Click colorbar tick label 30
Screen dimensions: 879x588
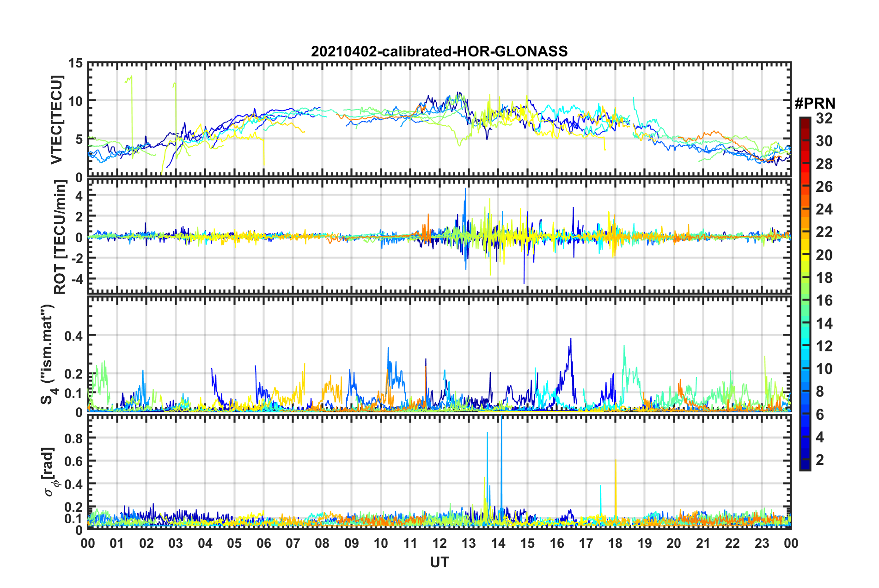pos(824,141)
